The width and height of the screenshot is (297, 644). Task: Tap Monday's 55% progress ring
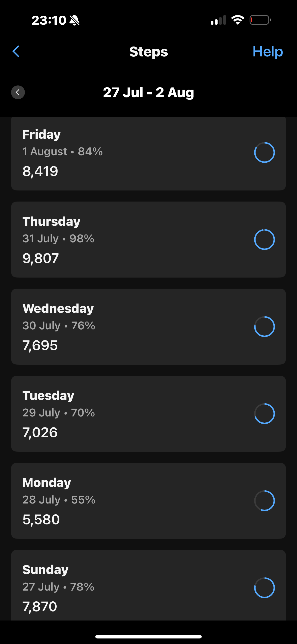(x=265, y=501)
